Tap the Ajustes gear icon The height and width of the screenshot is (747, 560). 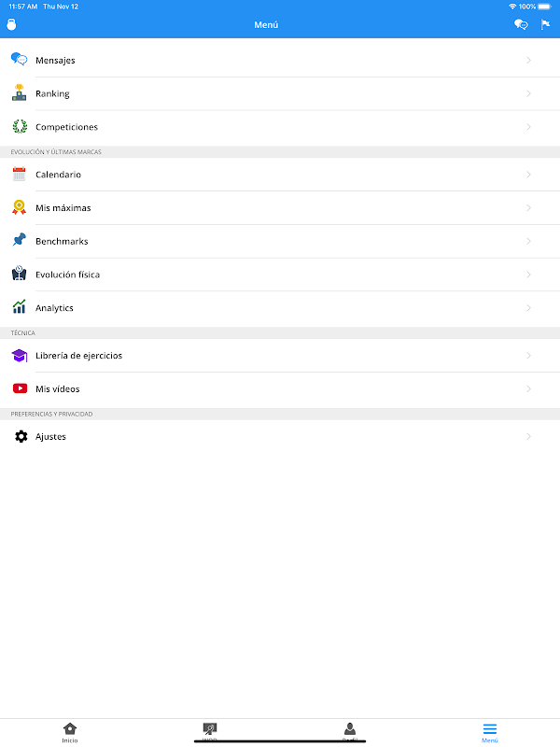(21, 436)
